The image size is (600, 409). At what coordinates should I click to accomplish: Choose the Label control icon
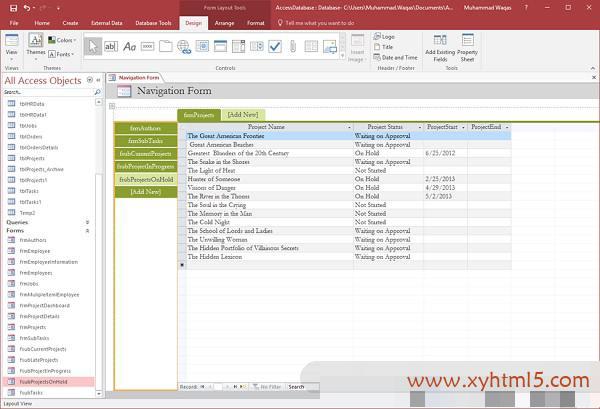129,46
